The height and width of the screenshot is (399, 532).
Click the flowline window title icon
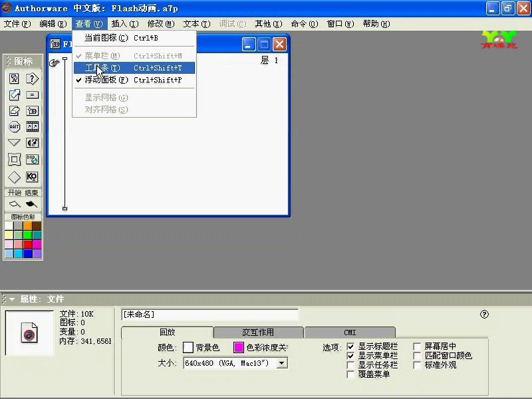[x=55, y=44]
